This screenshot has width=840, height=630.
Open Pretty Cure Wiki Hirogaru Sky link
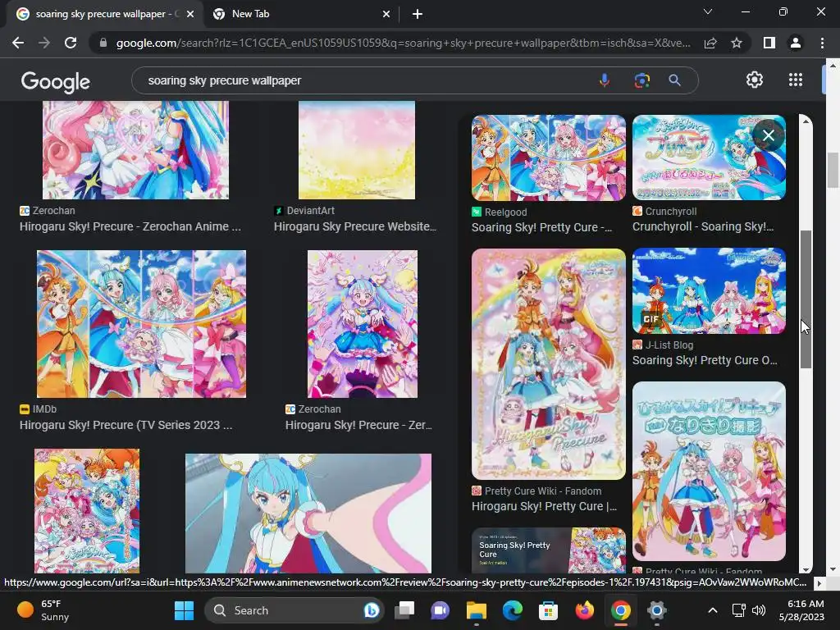[545, 506]
